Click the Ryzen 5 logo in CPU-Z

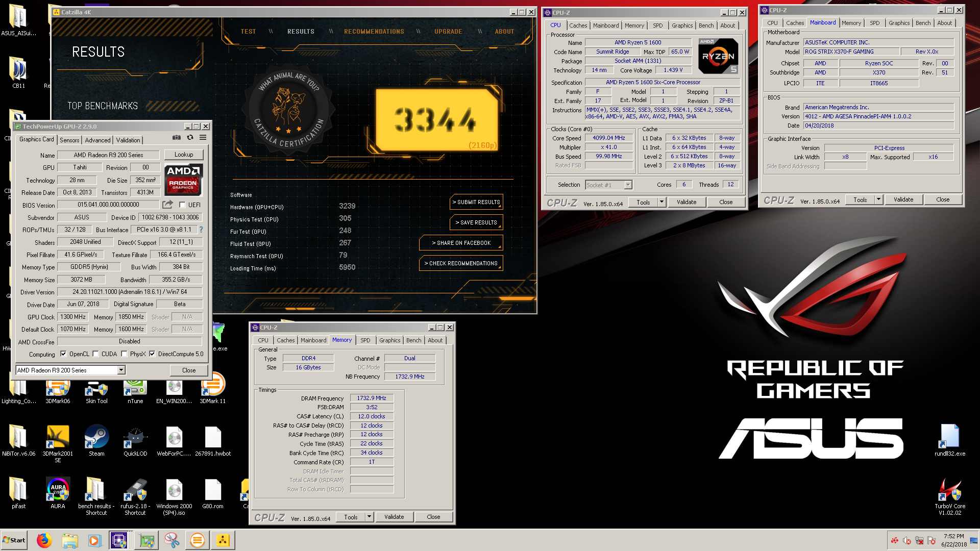coord(718,56)
